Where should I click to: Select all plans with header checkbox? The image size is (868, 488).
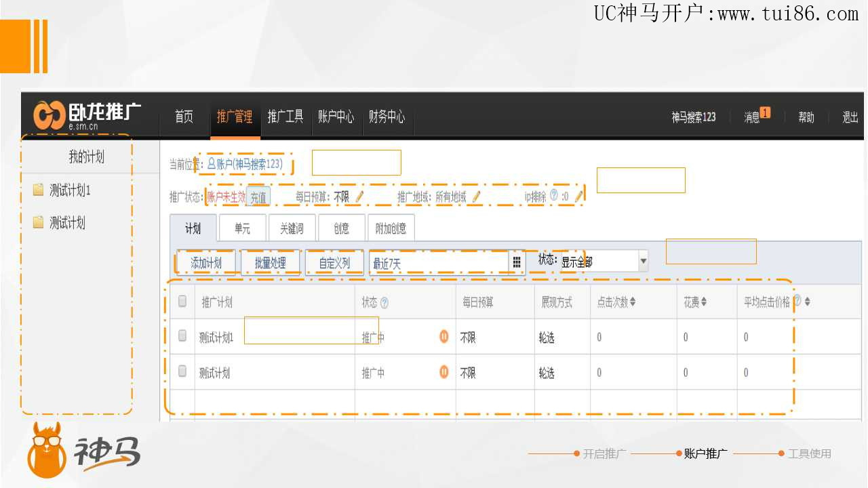click(182, 302)
